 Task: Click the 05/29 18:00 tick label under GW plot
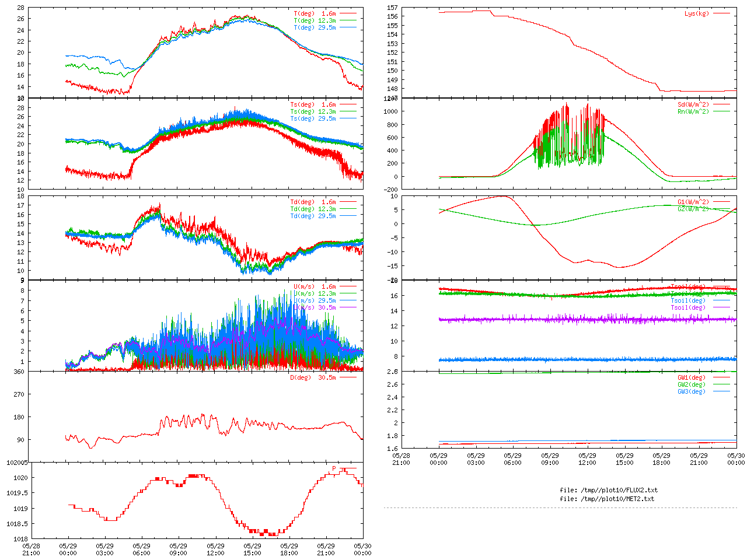coord(661,459)
